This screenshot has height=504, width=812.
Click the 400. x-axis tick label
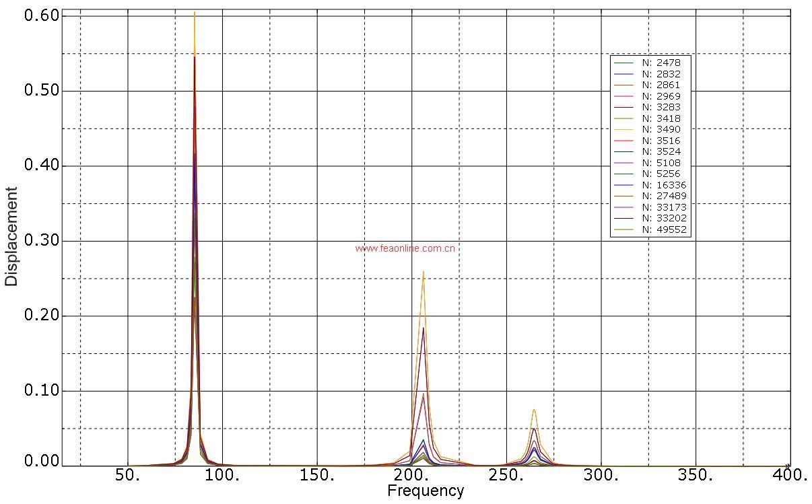(790, 475)
